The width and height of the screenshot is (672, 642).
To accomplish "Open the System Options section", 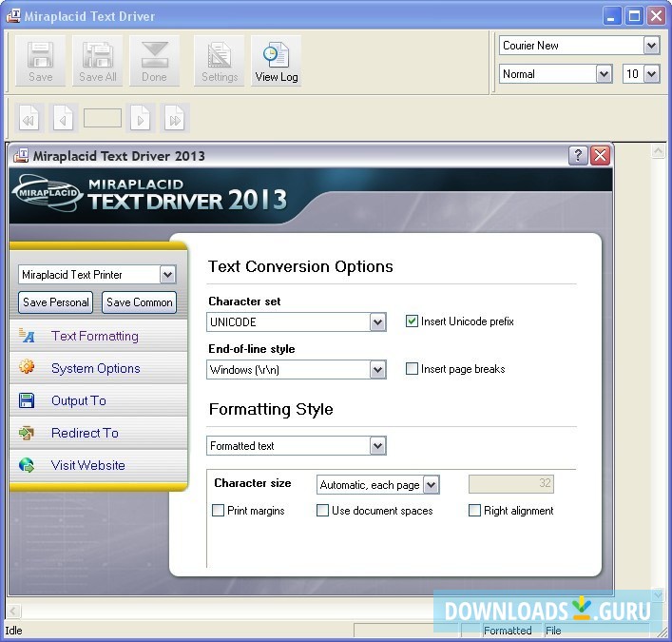I will tap(96, 368).
